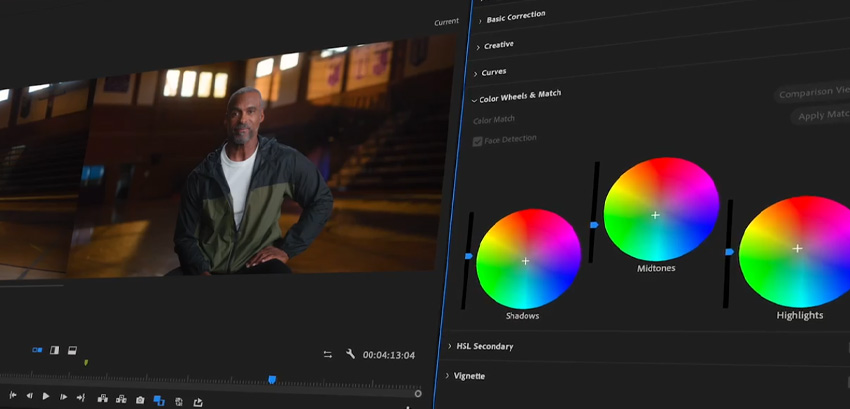Click the Comparison View button
The height and width of the screenshot is (409, 850).
click(812, 92)
